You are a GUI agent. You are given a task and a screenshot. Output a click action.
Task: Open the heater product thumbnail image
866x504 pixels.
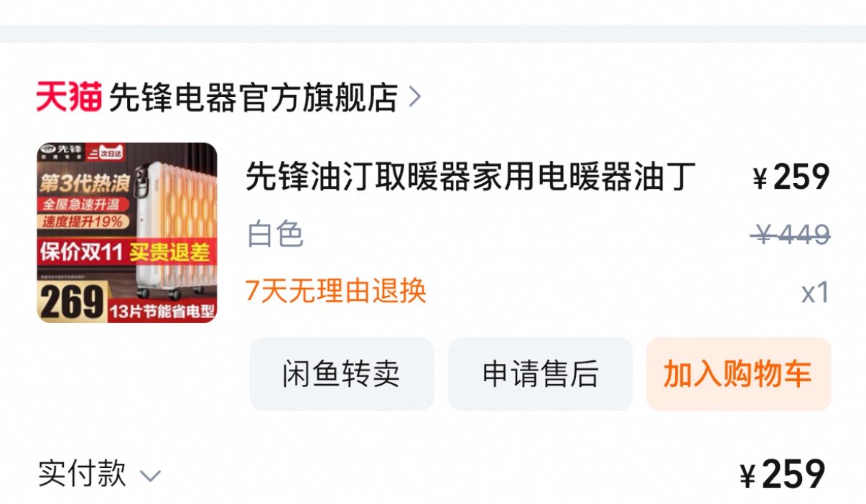coord(127,233)
